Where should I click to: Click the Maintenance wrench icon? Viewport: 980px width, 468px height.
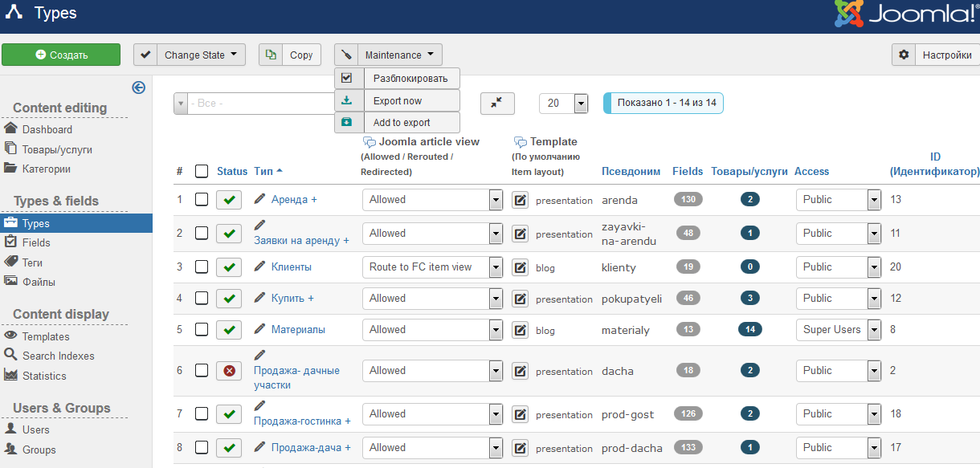[x=346, y=55]
